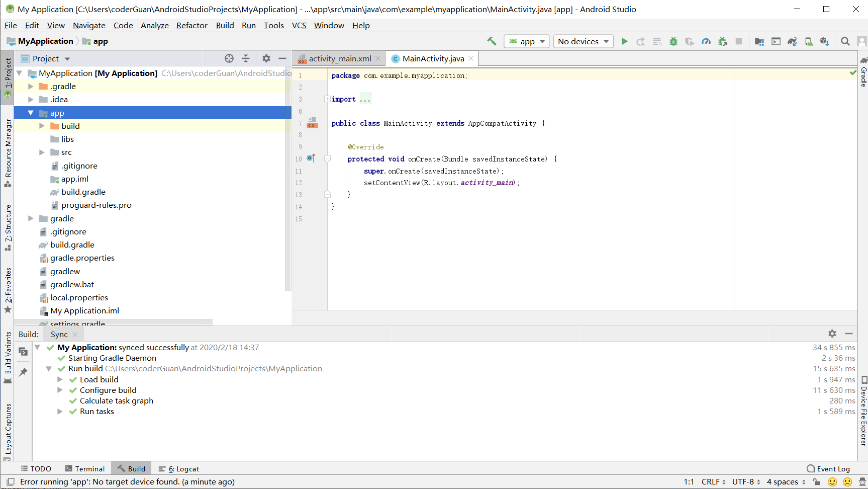Screen dimensions: 868x489
Task: Collapse the MyApplication root tree node
Action: tap(19, 73)
